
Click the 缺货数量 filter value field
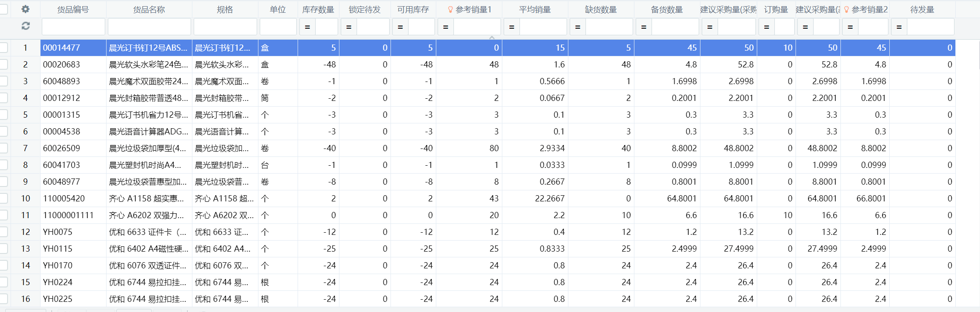(609, 27)
